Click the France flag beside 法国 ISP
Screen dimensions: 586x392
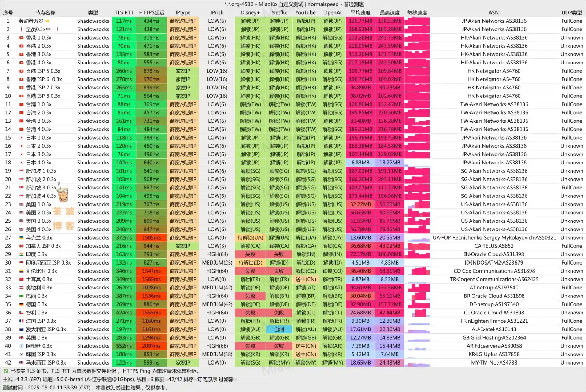pos(21,321)
